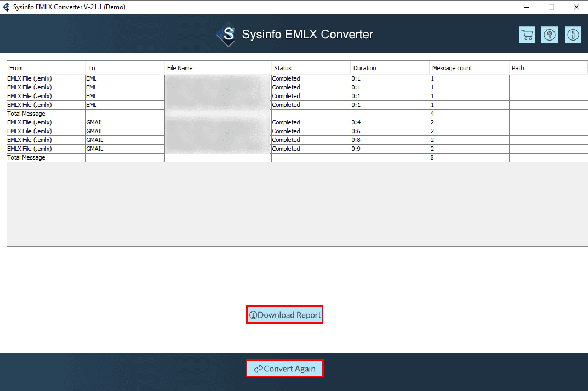Open the shopping cart purchase icon
The width and height of the screenshot is (588, 391).
coord(527,35)
